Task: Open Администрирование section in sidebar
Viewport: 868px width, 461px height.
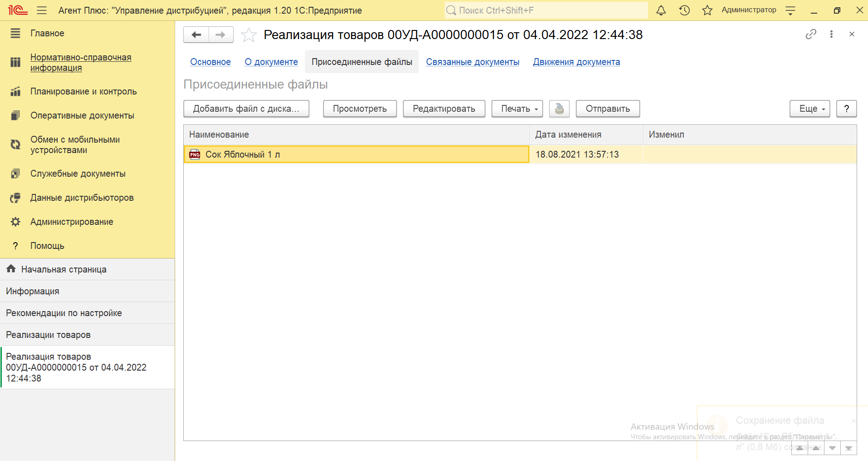Action: point(72,222)
